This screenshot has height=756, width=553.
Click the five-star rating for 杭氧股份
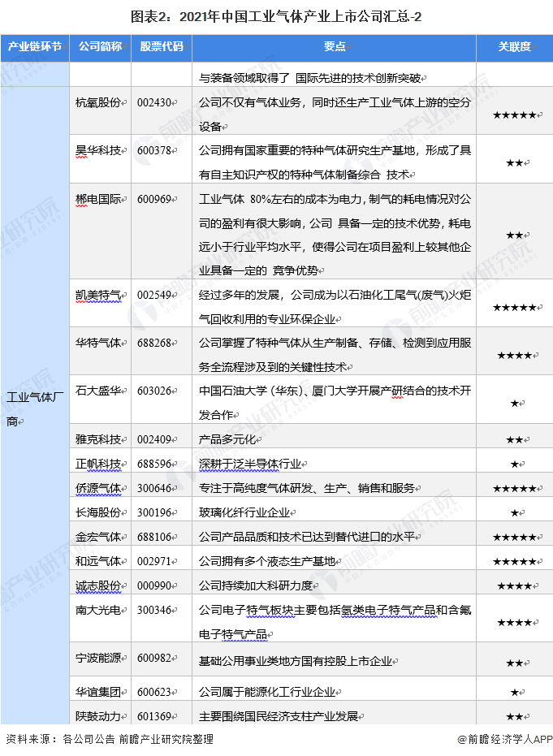click(515, 115)
